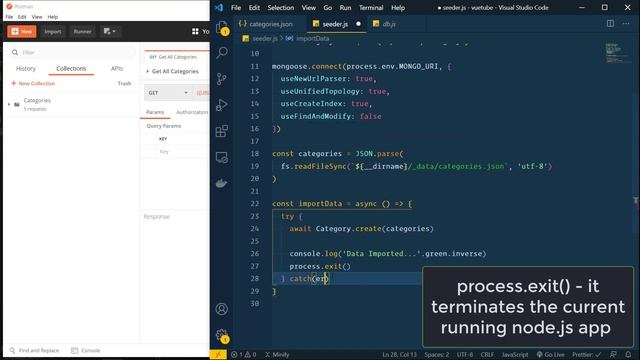Click the New Collection link
This screenshot has height=360, width=640.
pos(33,83)
